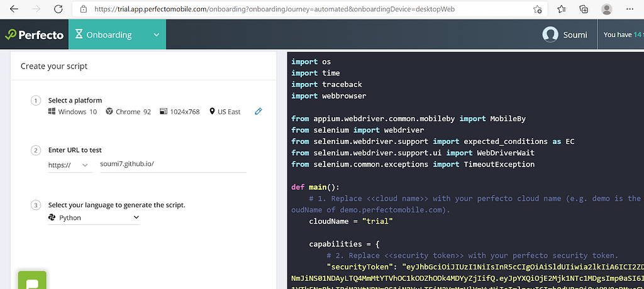Click 'from selenium import webdriver' line
Image resolution: width=644 pixels, height=289 pixels.
coord(358,130)
